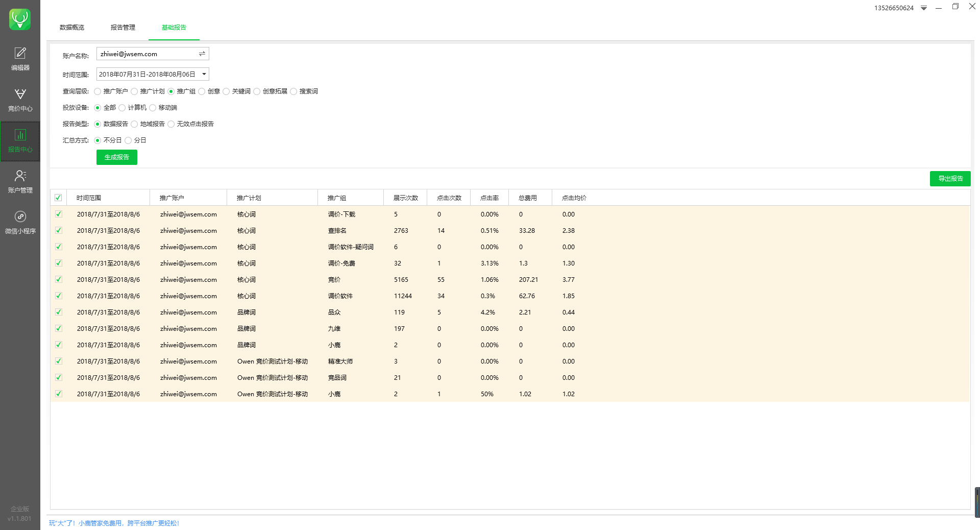
Task: Switch to the 数据概览 tab
Action: 72,28
